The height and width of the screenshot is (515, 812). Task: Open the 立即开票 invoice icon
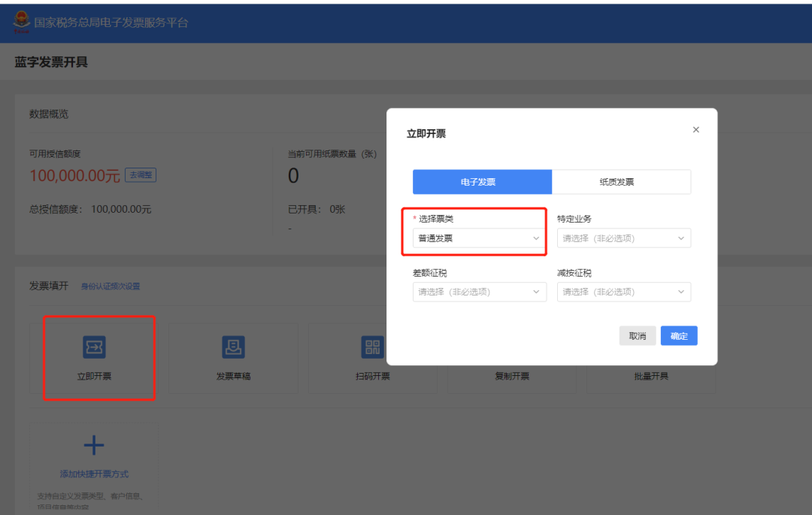click(94, 347)
